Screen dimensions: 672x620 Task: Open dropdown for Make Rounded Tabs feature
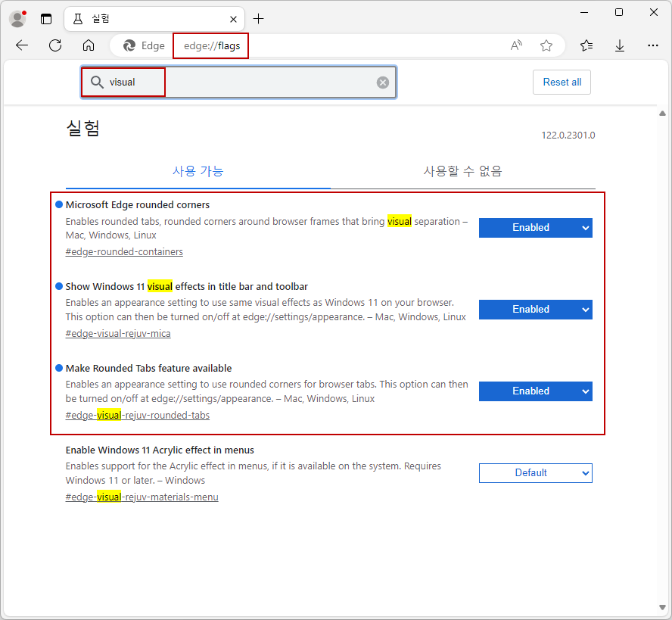coord(536,391)
